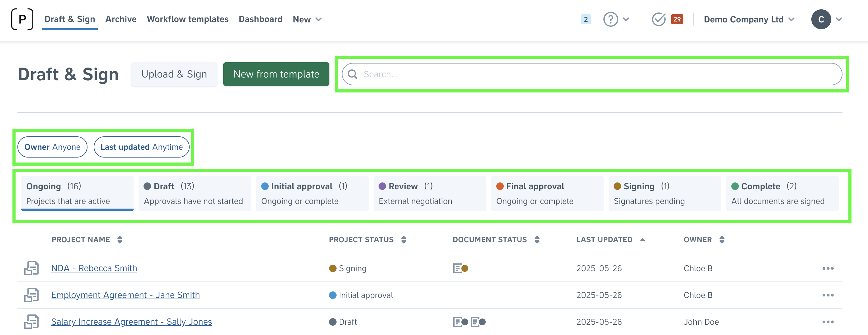Click into the Search input field

(592, 74)
